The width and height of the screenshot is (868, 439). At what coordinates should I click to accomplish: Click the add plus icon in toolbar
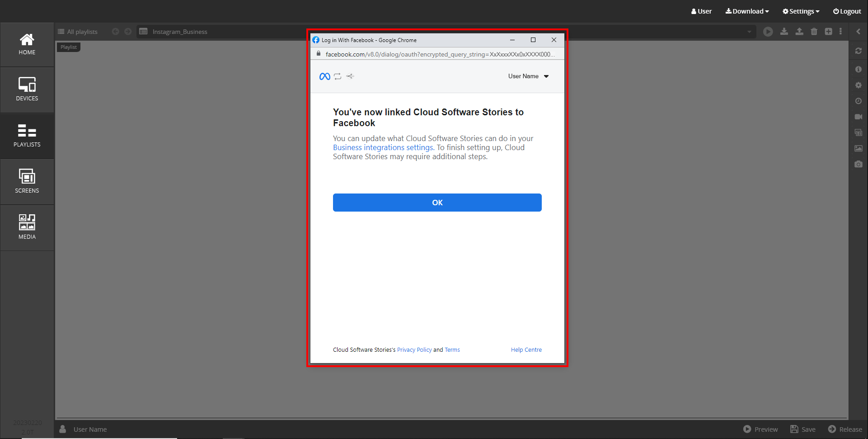(828, 32)
